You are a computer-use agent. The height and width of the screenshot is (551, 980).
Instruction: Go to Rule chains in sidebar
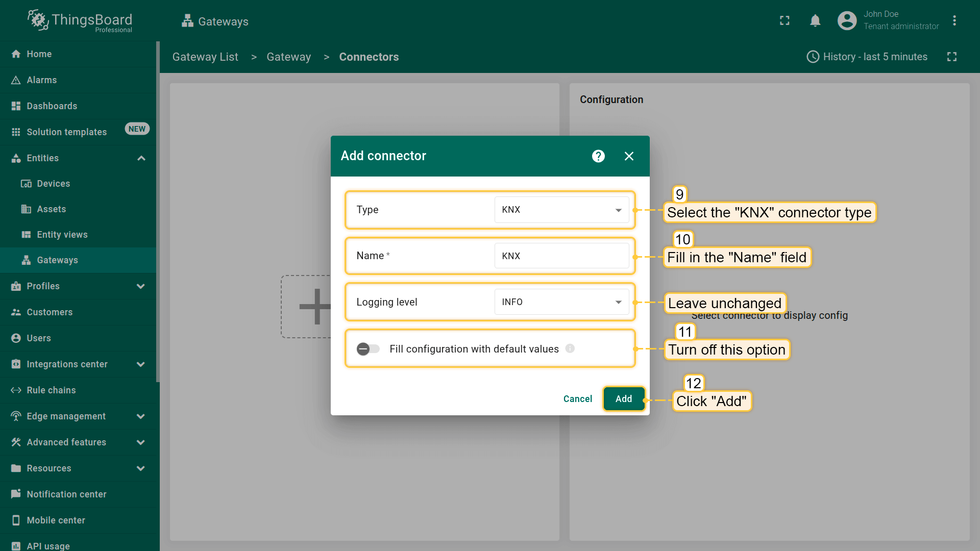point(51,390)
